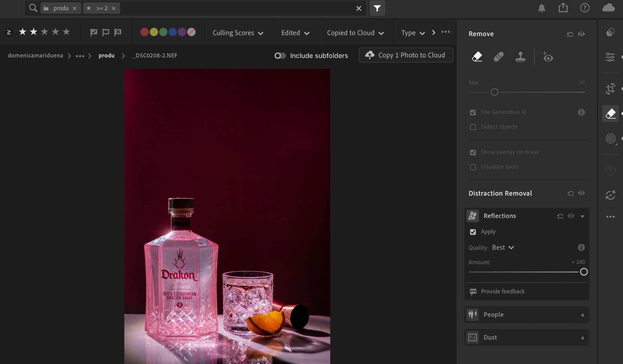Select the Clone stamp tool

(x=520, y=57)
